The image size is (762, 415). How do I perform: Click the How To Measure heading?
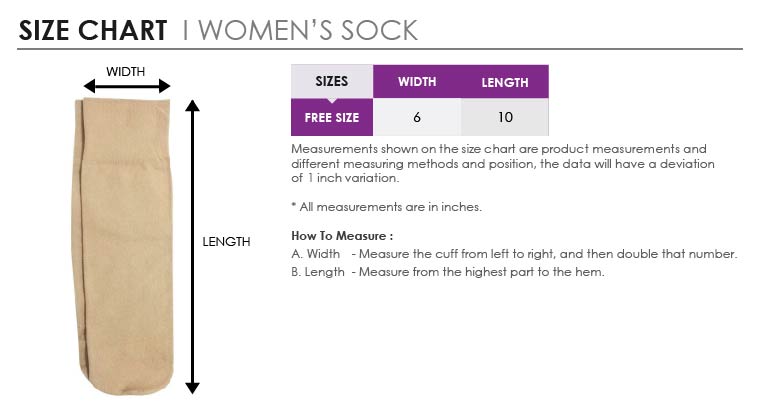pyautogui.click(x=342, y=236)
